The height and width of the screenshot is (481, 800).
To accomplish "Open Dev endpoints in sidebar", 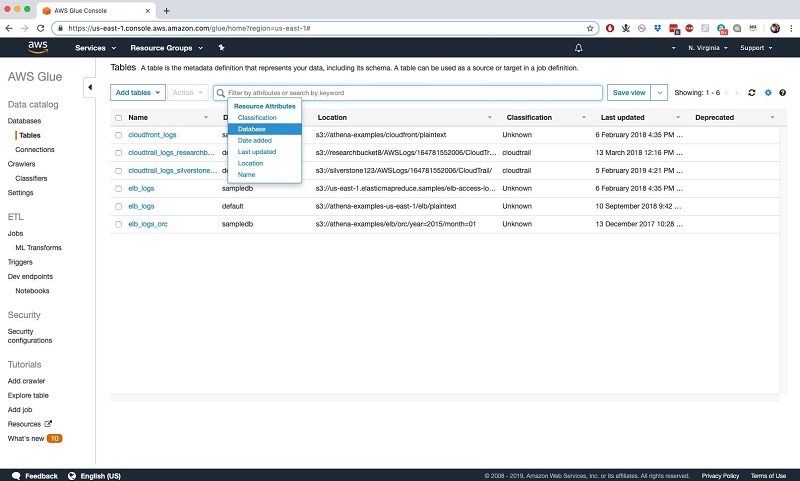I will point(30,276).
